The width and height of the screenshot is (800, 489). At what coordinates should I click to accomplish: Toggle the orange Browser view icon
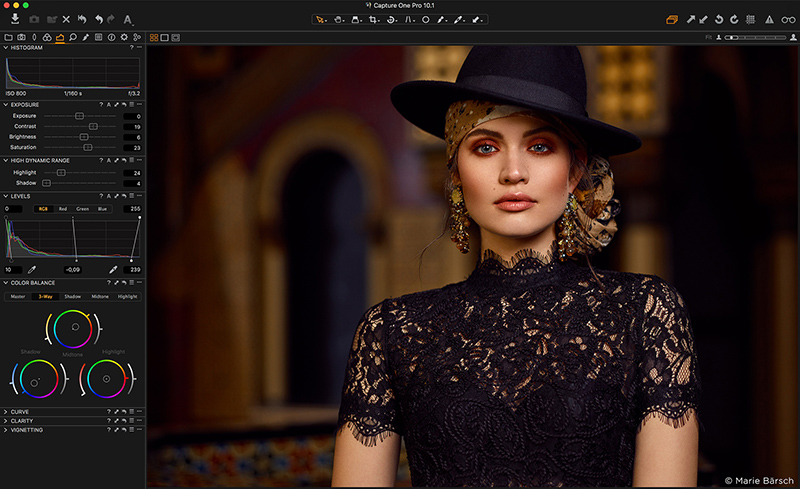tap(671, 19)
